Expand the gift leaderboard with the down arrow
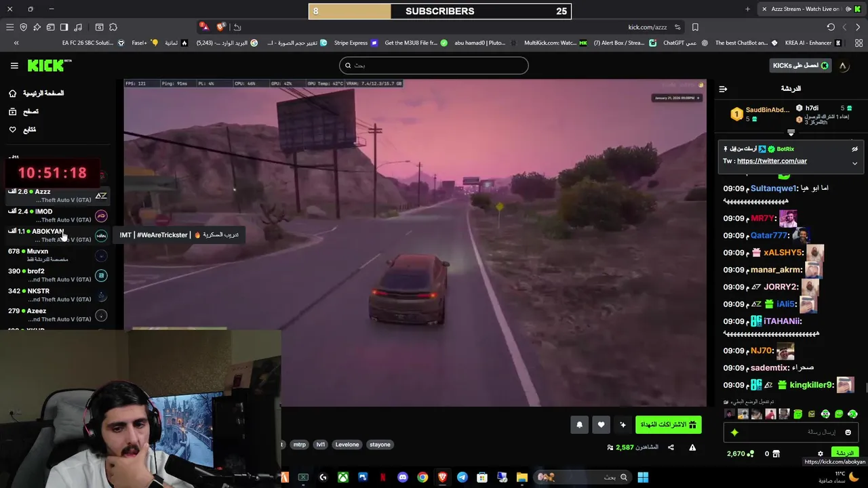Image resolution: width=868 pixels, height=488 pixels. (x=791, y=132)
